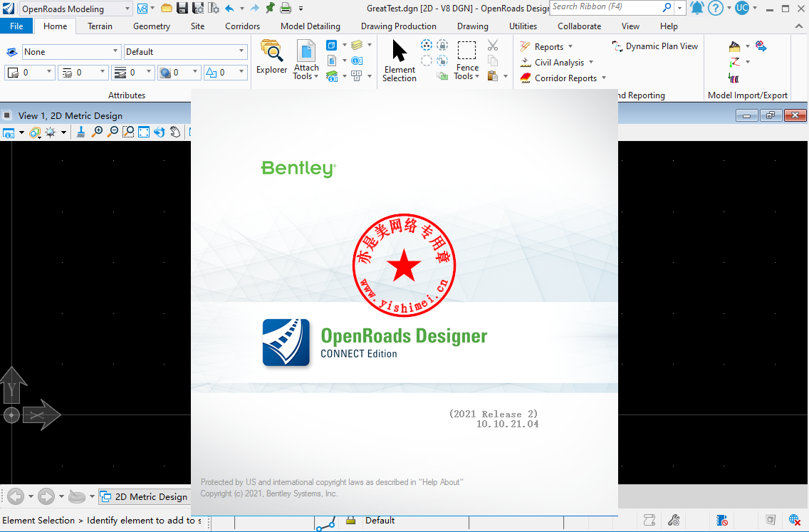This screenshot has width=809, height=532.
Task: Redo using the forward arrow icon
Action: [x=255, y=9]
